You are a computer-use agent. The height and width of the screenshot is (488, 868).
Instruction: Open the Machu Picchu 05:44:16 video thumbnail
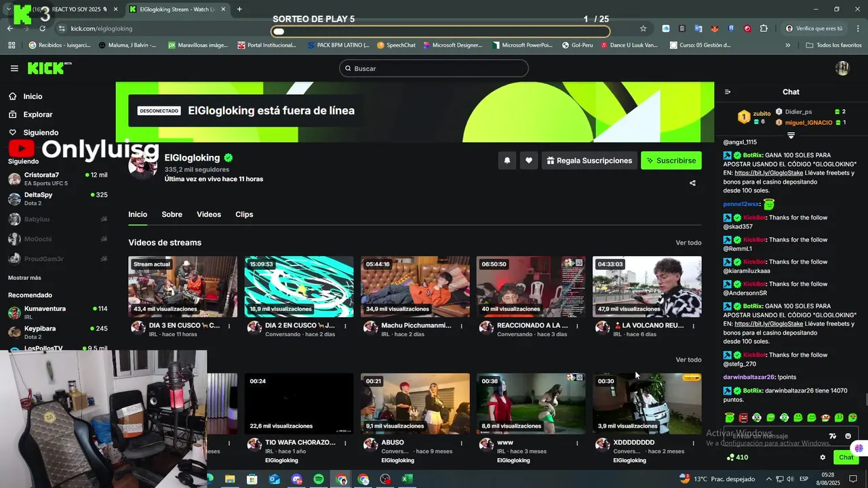tap(415, 287)
